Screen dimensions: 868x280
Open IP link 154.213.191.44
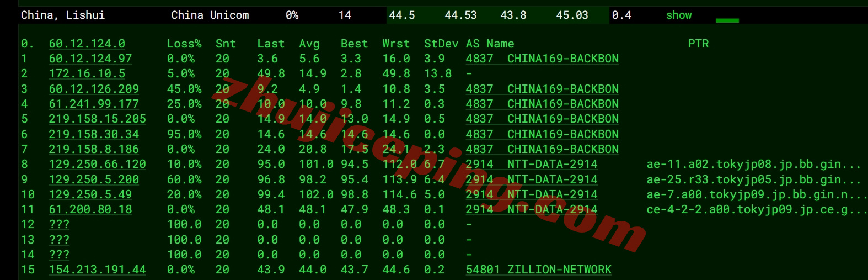click(x=98, y=270)
